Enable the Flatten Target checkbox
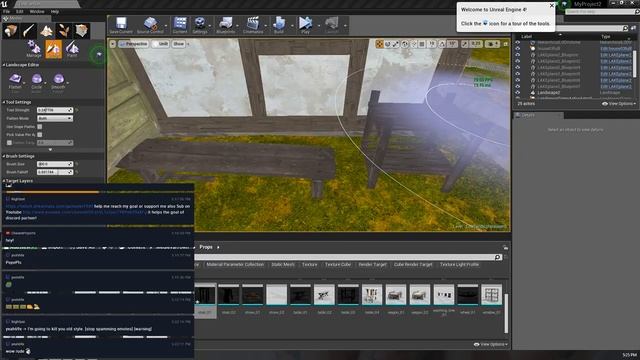This screenshot has width=640, height=360. coord(9,142)
